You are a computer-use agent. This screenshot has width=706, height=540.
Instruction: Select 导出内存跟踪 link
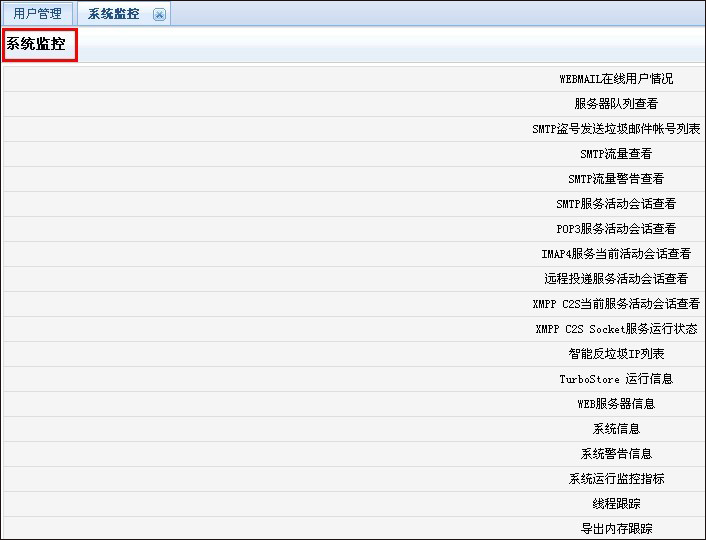pyautogui.click(x=616, y=529)
